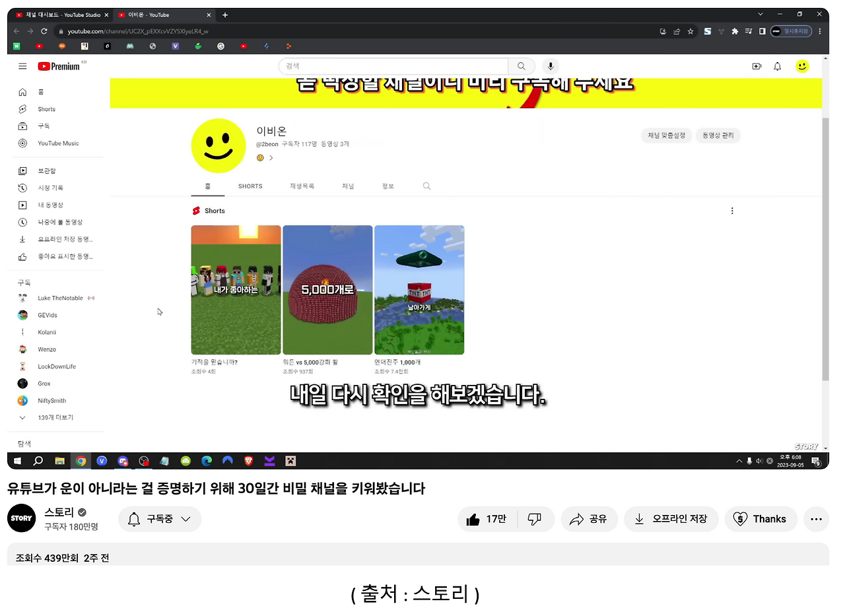Open Windows taskbar search

[38, 461]
